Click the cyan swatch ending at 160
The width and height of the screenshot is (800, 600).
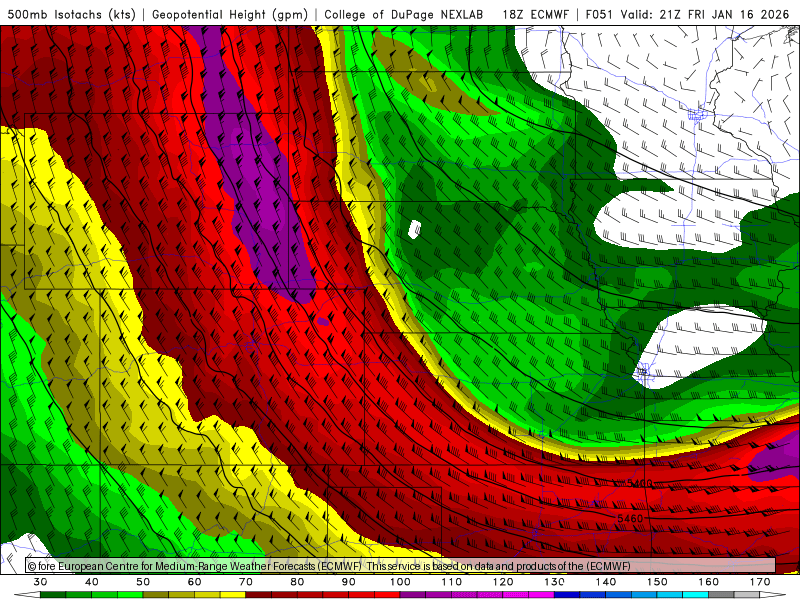coord(695,595)
